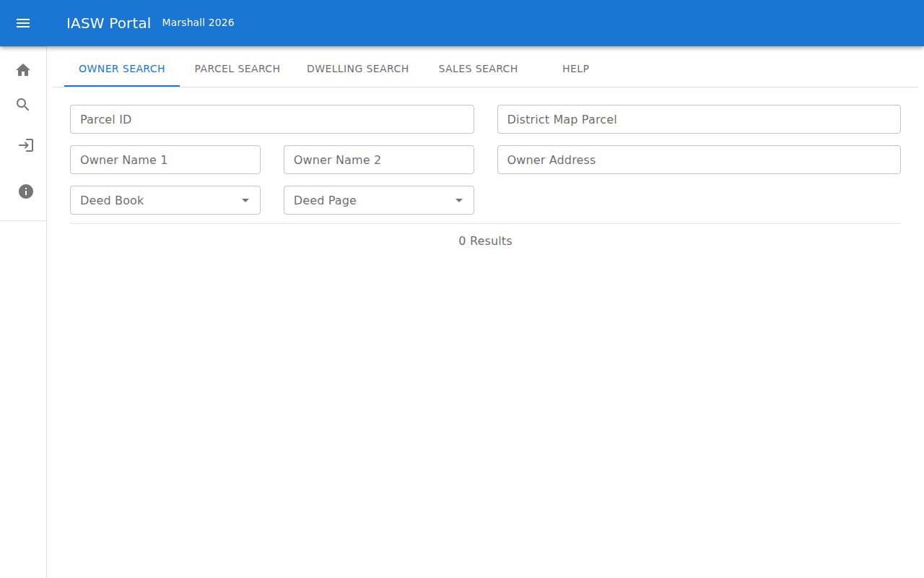Click the Parcel ID input field
This screenshot has width=924, height=578.
(x=272, y=119)
